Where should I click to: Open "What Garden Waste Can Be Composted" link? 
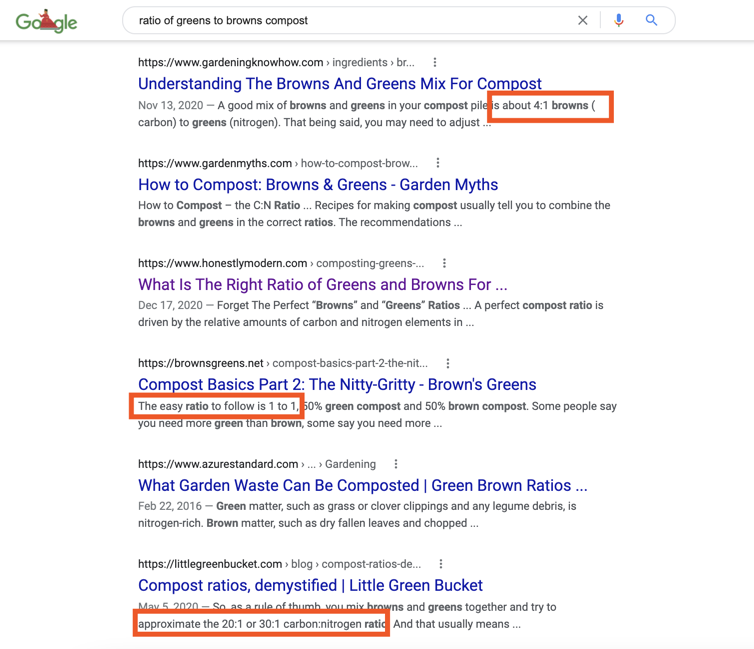(362, 485)
